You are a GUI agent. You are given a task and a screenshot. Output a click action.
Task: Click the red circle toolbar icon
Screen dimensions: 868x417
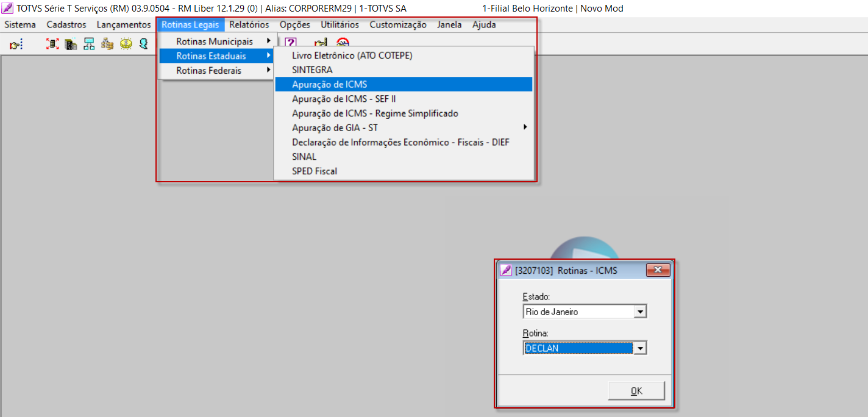click(x=343, y=43)
